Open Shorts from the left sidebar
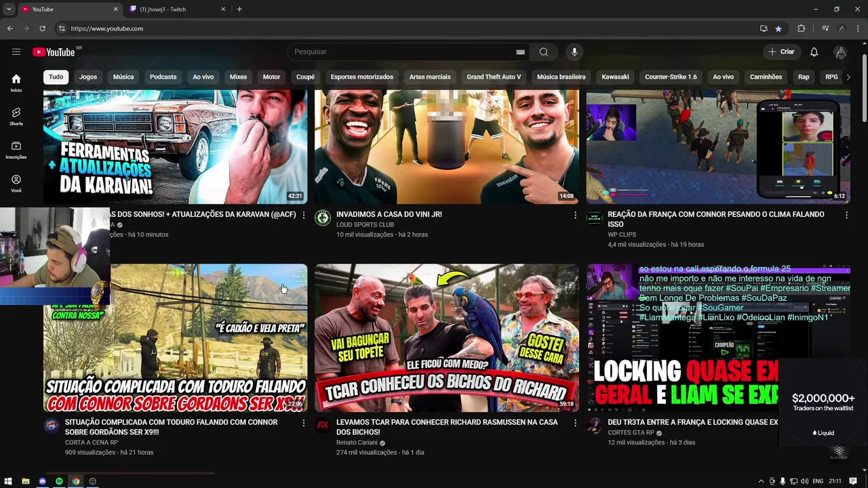The height and width of the screenshot is (488, 868). (x=16, y=117)
